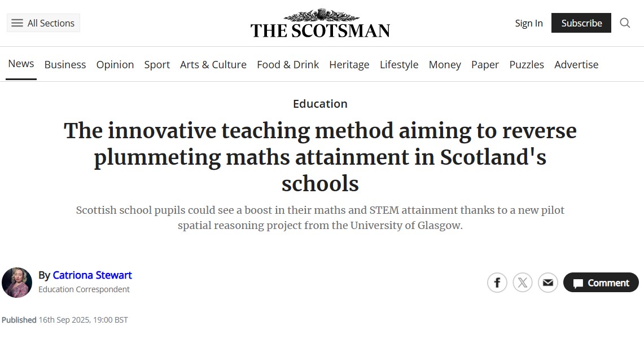Click the Comment button

(x=601, y=283)
